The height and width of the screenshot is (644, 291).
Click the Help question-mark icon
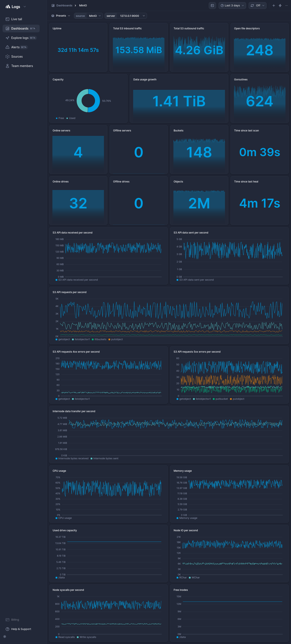(8, 629)
